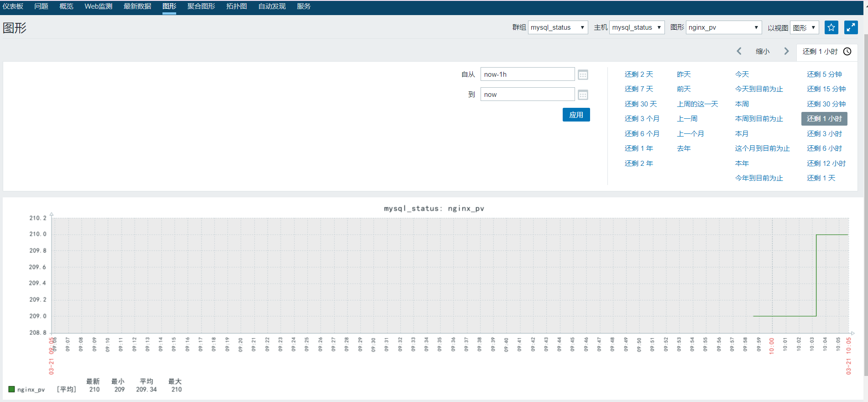Go to next time period arrow
The height and width of the screenshot is (402, 868).
pos(786,51)
